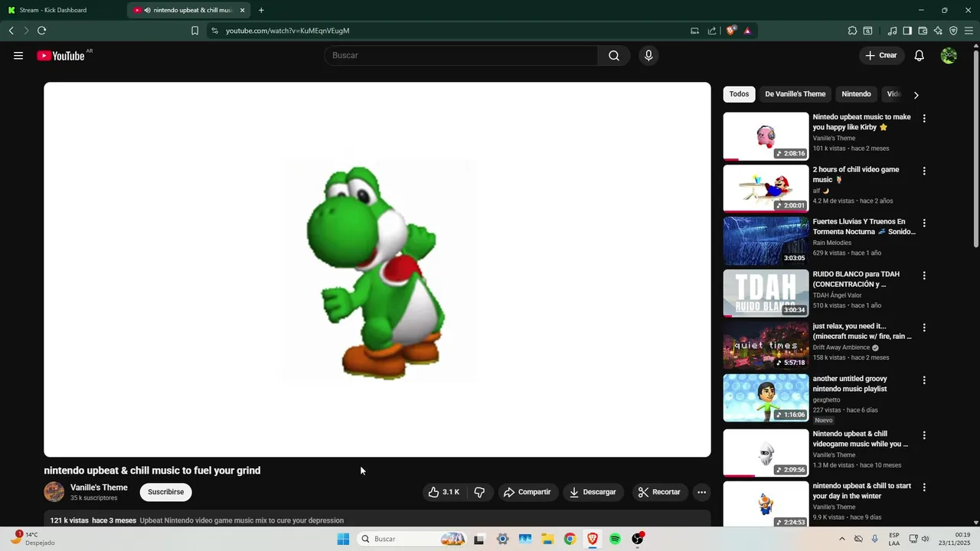The image size is (980, 551).
Task: Open the Brave browser main menu
Action: [969, 31]
